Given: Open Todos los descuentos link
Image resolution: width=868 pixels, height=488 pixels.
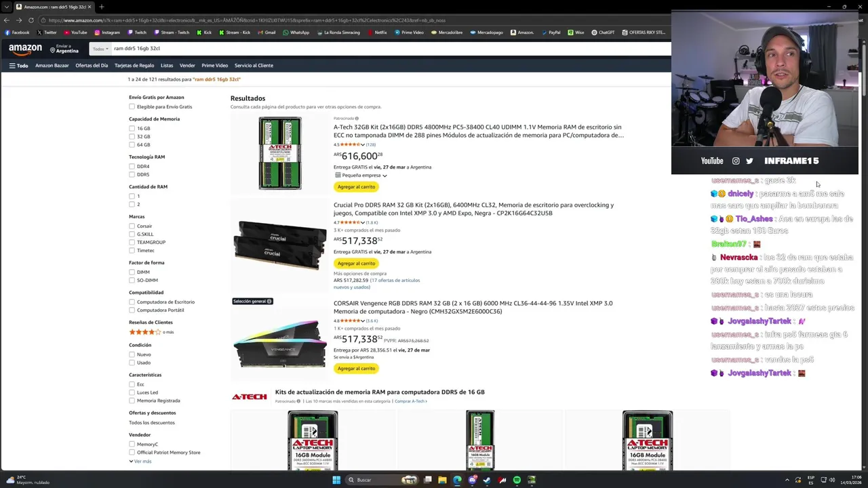Looking at the screenshot, I should point(152,423).
